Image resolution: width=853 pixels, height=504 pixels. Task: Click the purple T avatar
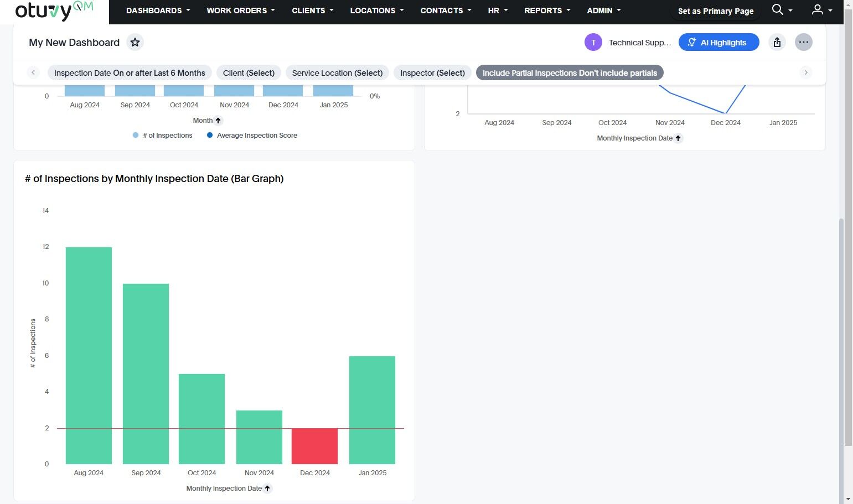tap(593, 43)
